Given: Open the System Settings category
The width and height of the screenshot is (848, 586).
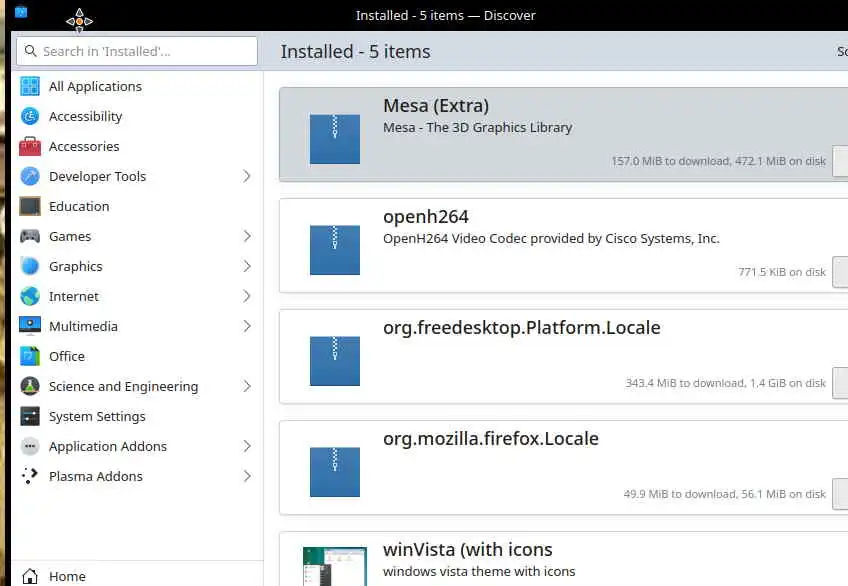Looking at the screenshot, I should click(x=97, y=416).
